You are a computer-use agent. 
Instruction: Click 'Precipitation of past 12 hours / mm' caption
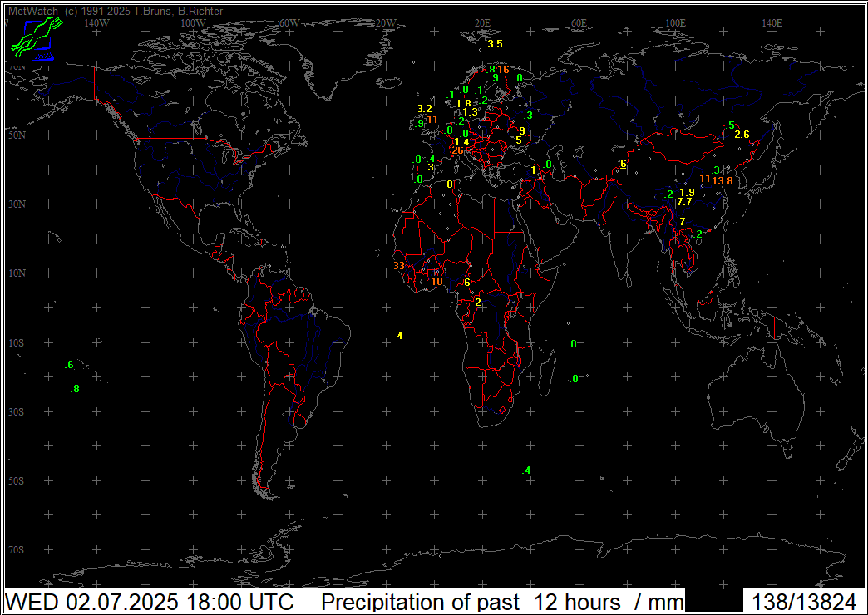(x=503, y=602)
